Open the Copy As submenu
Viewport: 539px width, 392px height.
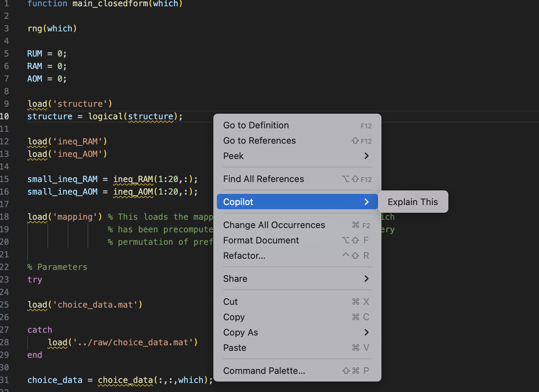[x=241, y=332]
